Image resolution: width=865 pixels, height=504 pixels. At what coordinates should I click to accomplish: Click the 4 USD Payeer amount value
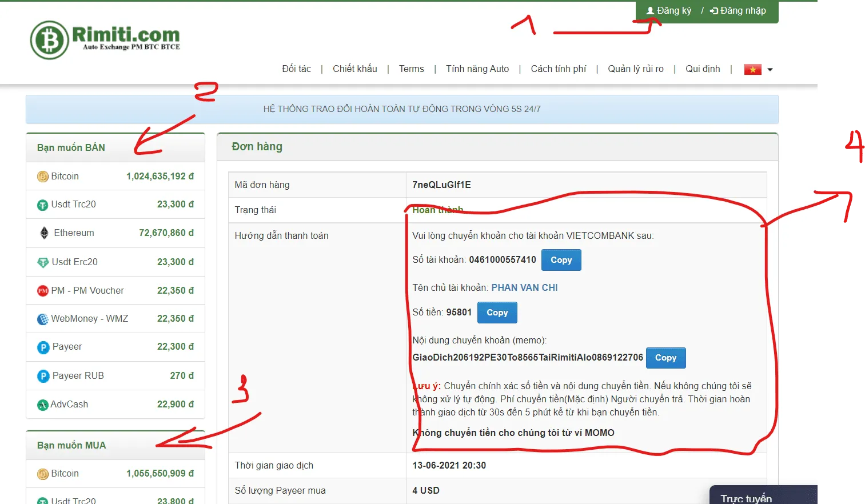[425, 491]
